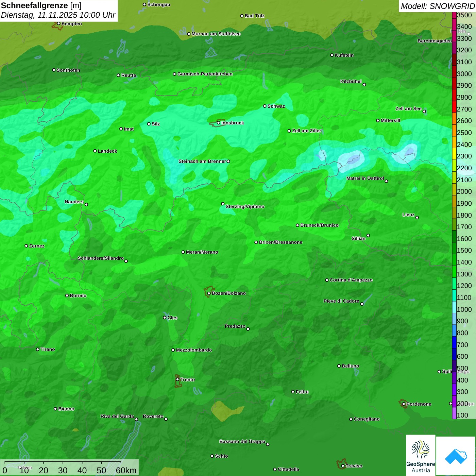Select the Sillian town label

pyautogui.click(x=358, y=238)
